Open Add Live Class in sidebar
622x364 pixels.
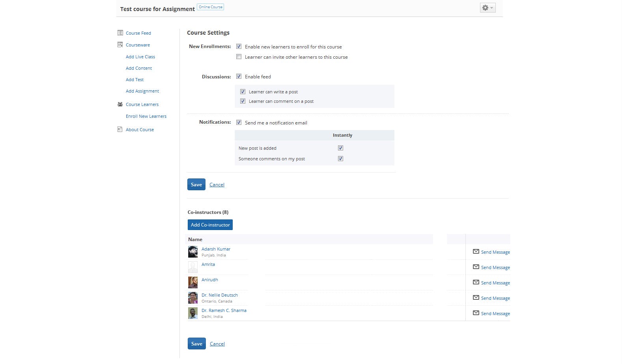point(140,57)
